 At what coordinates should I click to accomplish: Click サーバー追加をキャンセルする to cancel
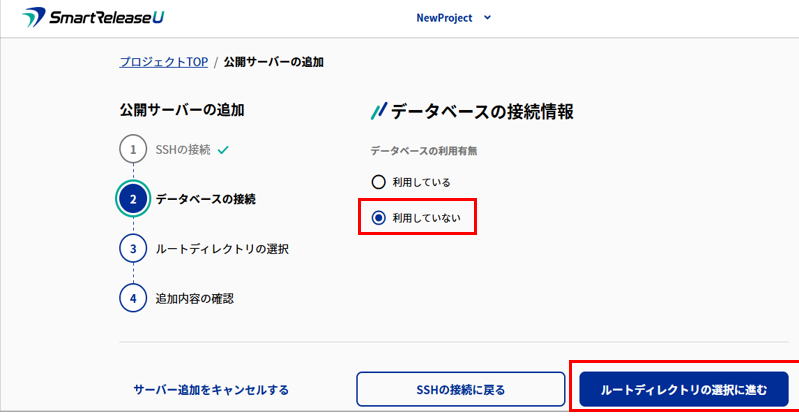pos(211,389)
